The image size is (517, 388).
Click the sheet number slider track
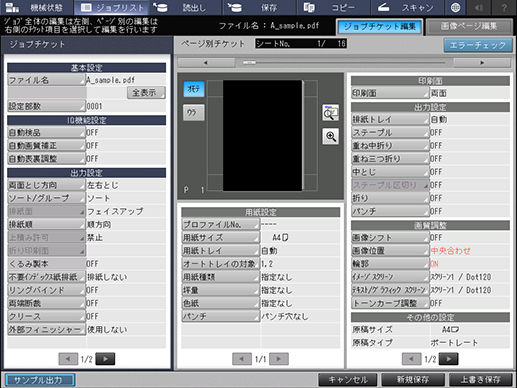344,63
